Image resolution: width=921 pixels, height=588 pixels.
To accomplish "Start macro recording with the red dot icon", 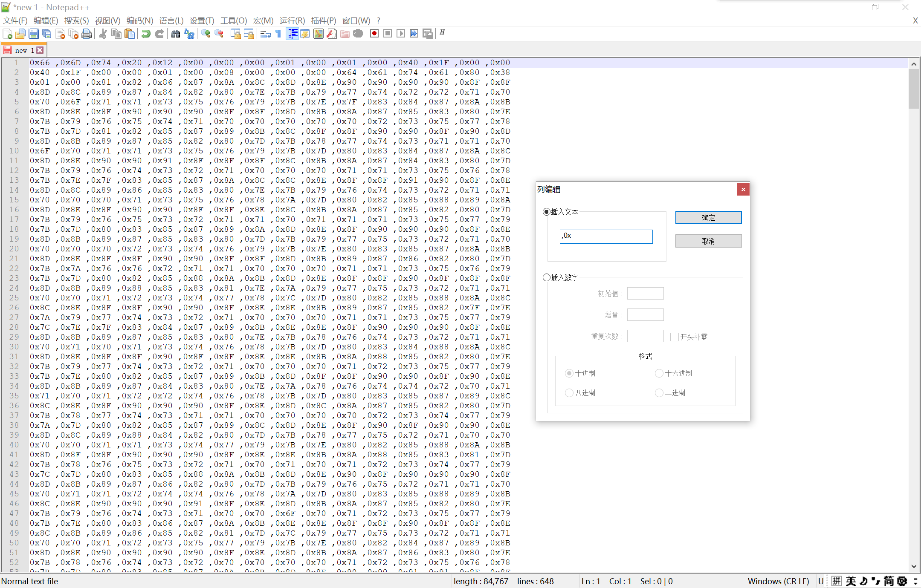I will [x=374, y=34].
